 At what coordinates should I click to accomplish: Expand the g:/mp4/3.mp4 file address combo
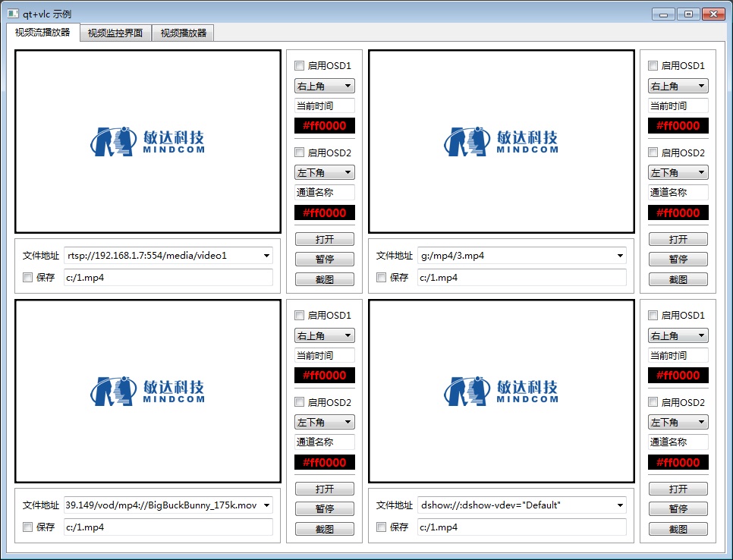click(620, 256)
